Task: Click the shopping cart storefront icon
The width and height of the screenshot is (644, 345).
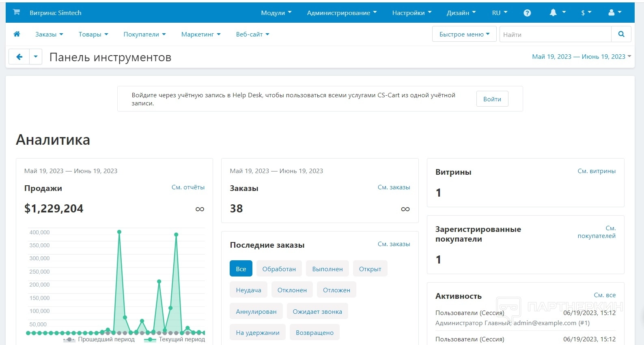Action: pyautogui.click(x=16, y=12)
